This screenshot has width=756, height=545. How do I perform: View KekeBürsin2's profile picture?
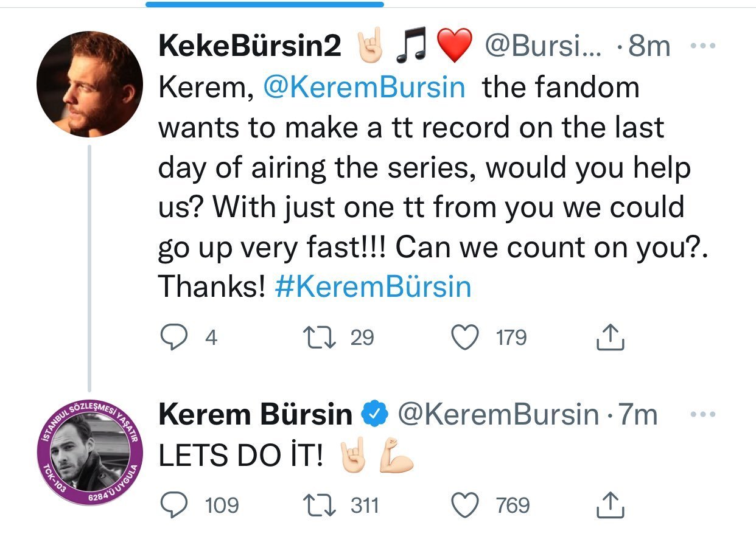click(x=89, y=83)
